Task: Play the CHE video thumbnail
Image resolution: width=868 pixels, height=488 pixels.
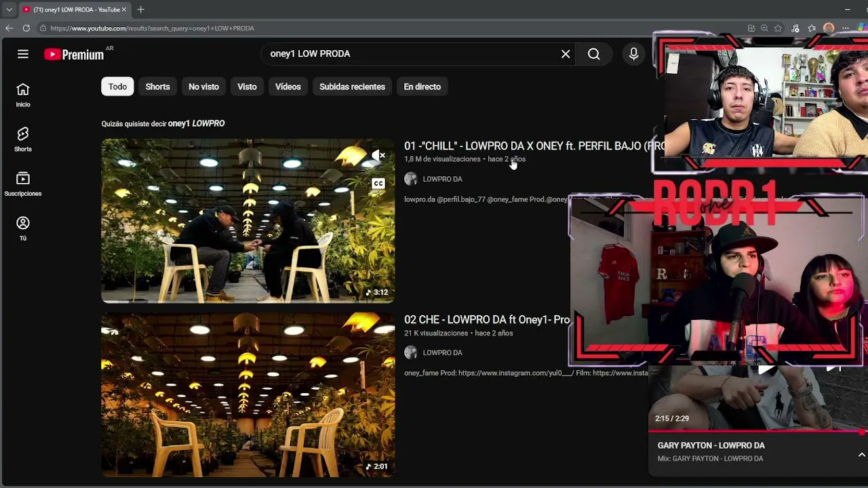Action: (248, 394)
